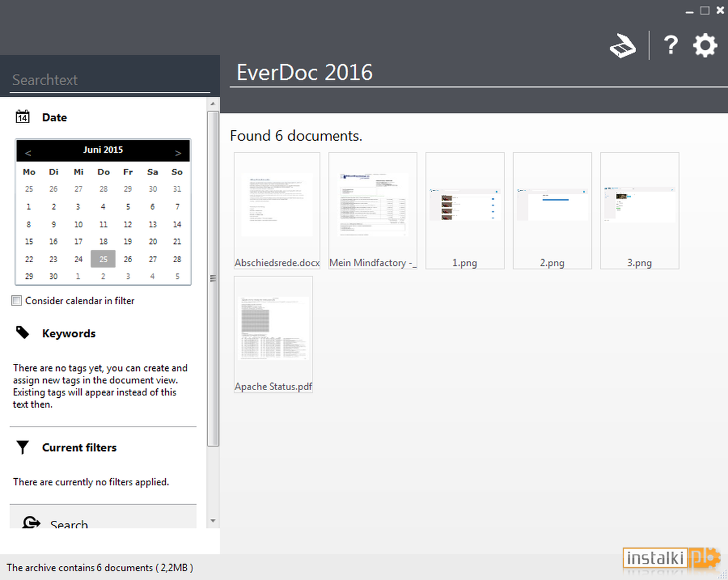The height and width of the screenshot is (580, 728).
Task: Close the EverDoc window
Action: coord(720,10)
